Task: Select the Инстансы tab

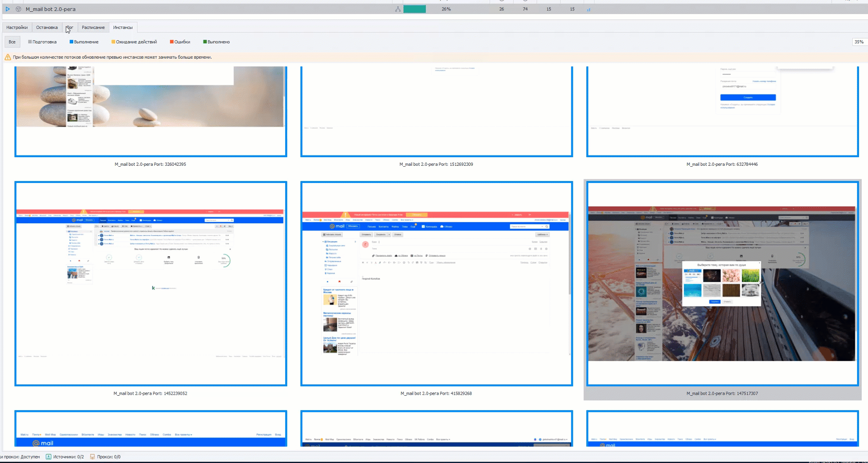Action: [123, 28]
